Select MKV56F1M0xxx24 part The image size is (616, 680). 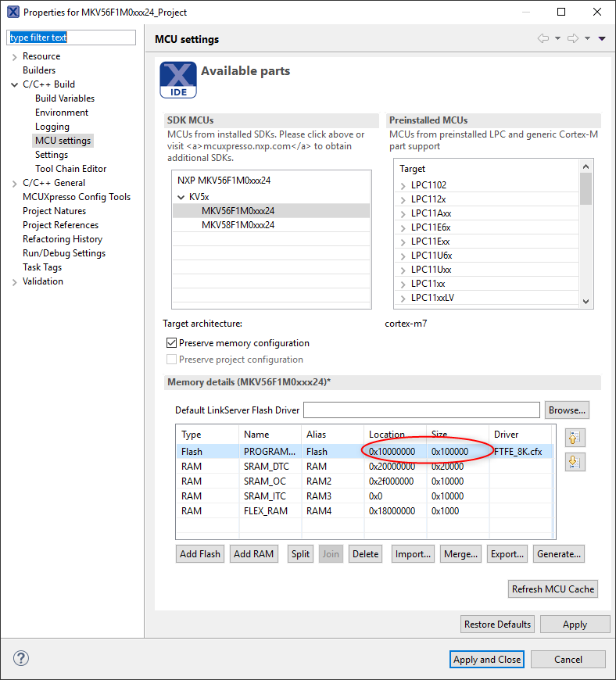pyautogui.click(x=271, y=211)
